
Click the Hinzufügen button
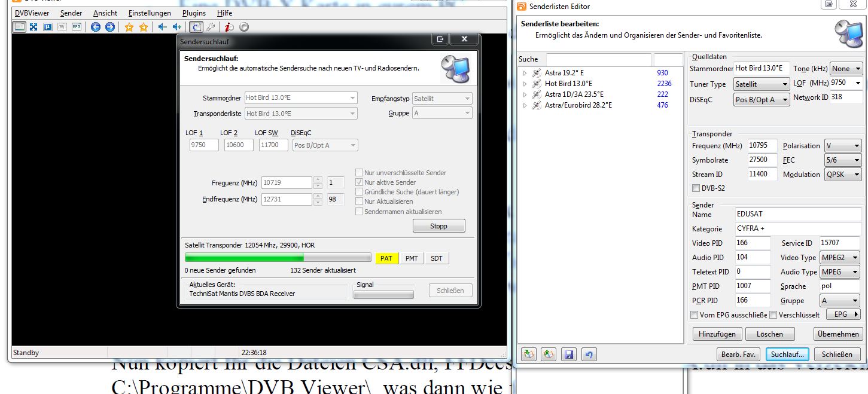(717, 334)
